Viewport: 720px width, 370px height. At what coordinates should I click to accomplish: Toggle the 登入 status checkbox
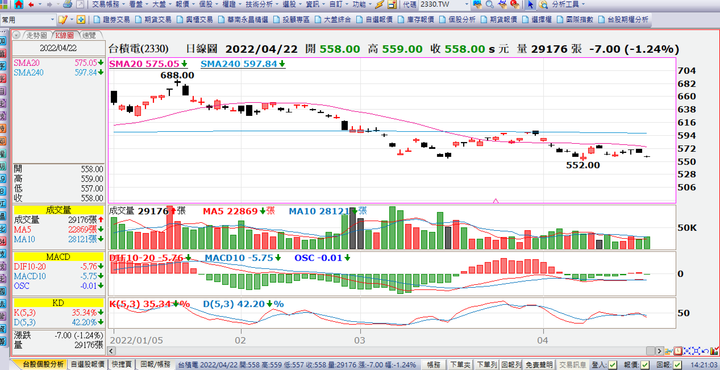(x=612, y=365)
